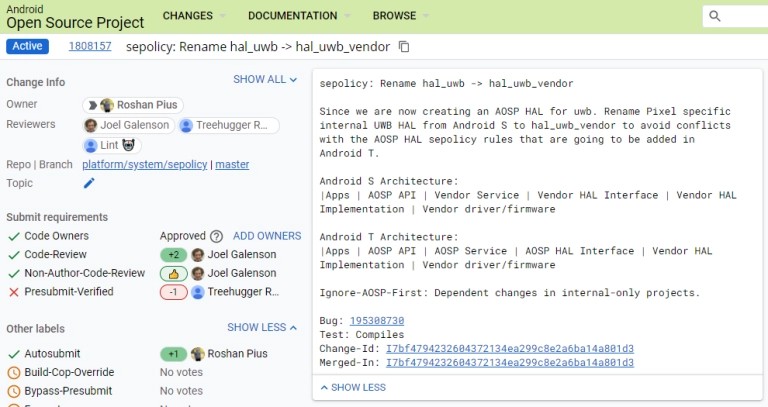The height and width of the screenshot is (407, 768).
Task: Open the BROWSE menu
Action: [x=401, y=16]
